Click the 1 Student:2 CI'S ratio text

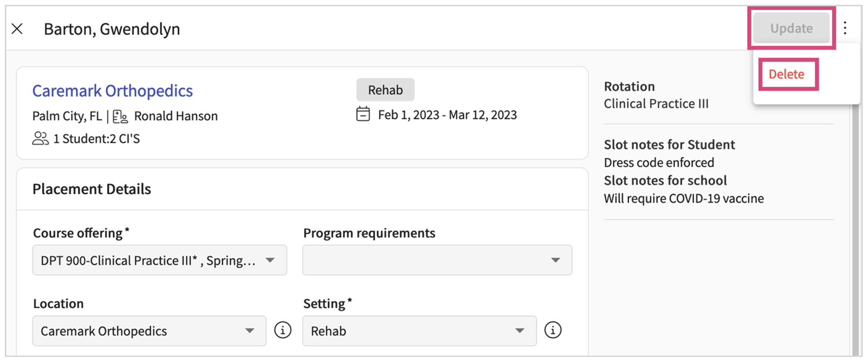97,139
